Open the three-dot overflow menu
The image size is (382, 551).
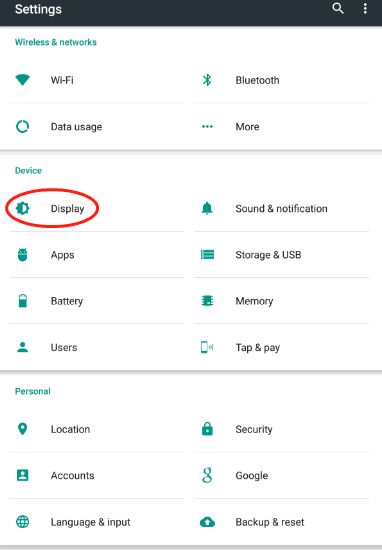pyautogui.click(x=365, y=8)
